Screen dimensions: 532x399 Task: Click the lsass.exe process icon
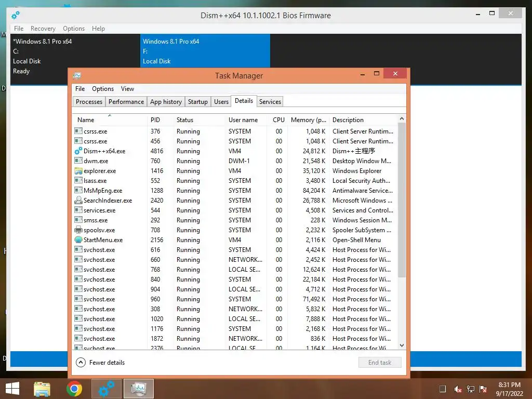point(78,180)
